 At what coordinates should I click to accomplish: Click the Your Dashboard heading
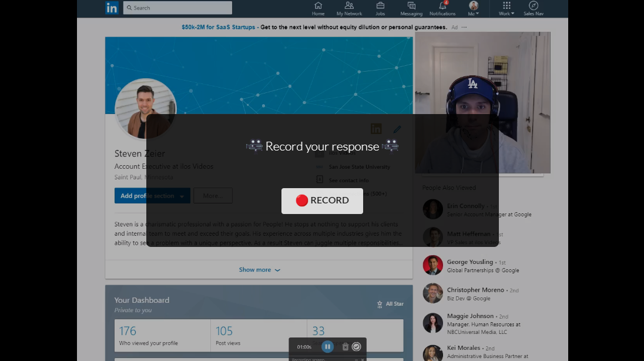pyautogui.click(x=142, y=300)
